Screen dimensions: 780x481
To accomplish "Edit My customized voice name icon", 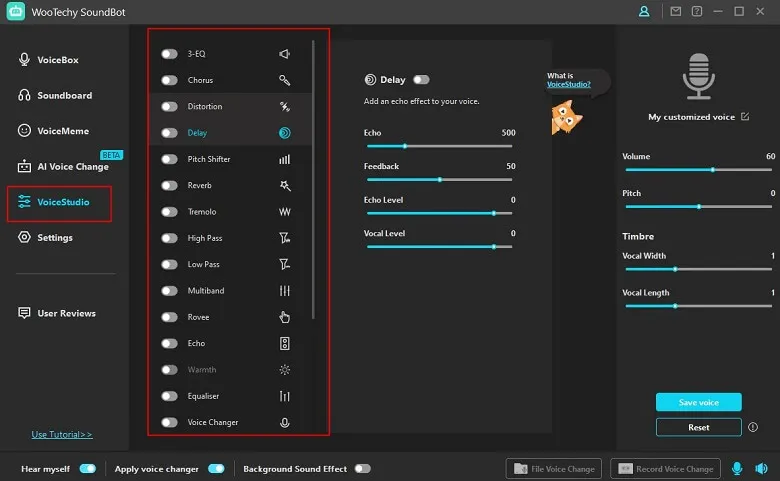I will (x=744, y=117).
